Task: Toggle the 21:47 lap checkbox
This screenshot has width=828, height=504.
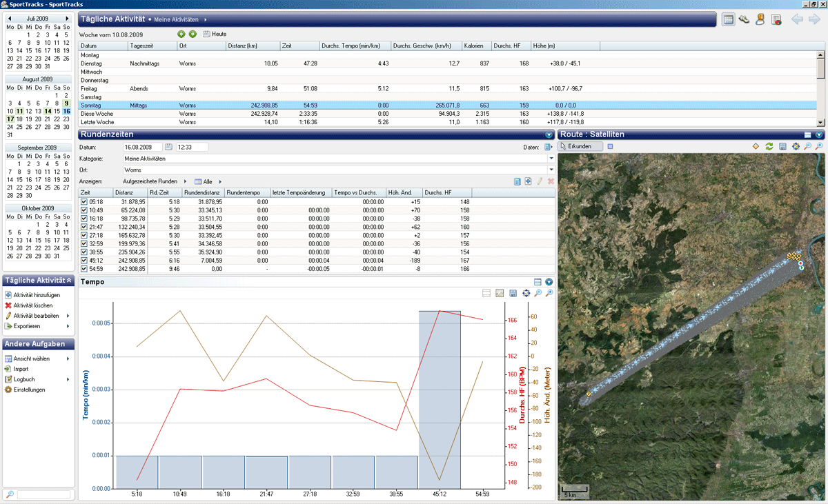Action: [x=84, y=226]
